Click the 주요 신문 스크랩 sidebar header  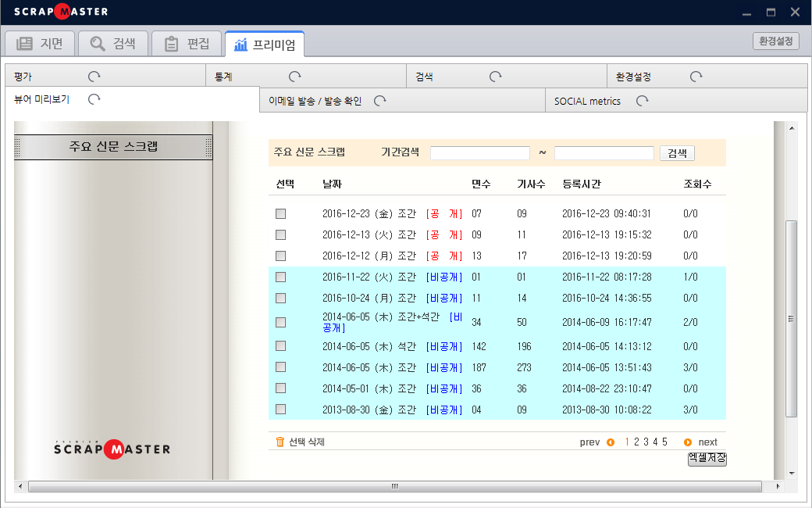coord(113,147)
